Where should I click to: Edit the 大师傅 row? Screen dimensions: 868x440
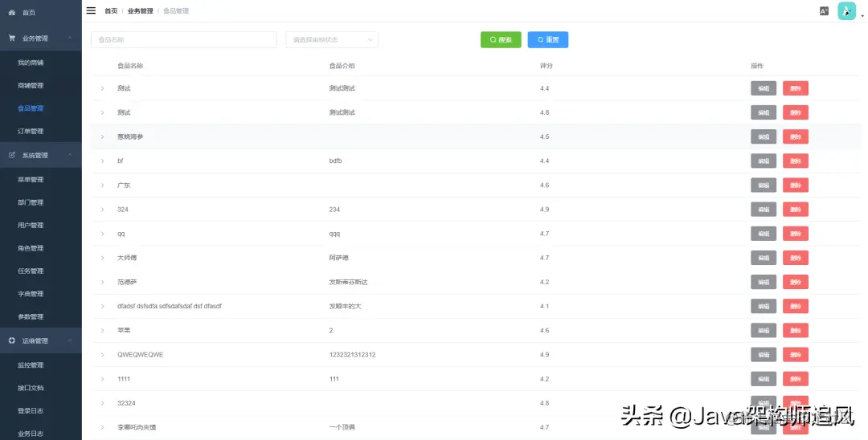point(764,259)
